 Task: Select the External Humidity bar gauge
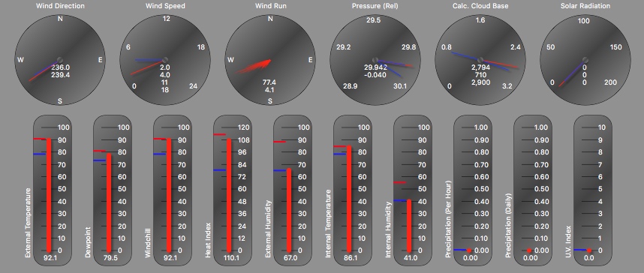click(x=293, y=190)
